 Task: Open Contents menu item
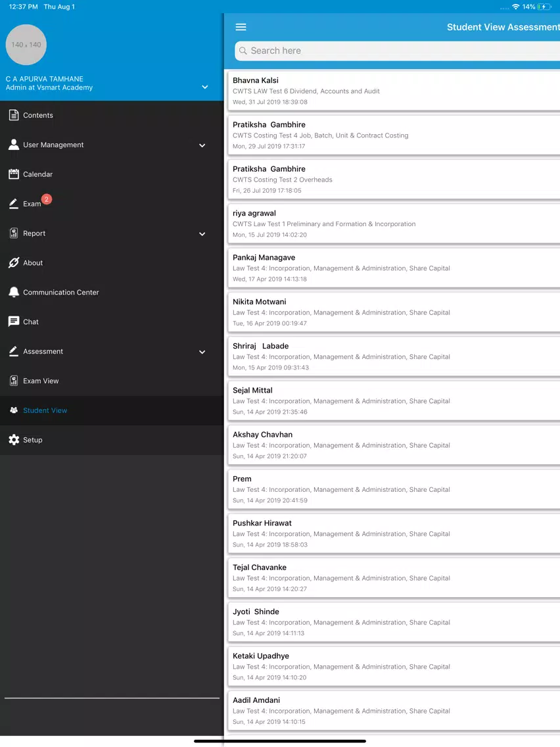tap(112, 115)
